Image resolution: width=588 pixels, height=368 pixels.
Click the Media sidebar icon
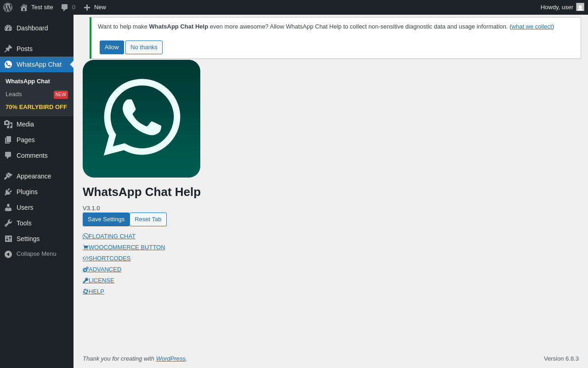8,124
